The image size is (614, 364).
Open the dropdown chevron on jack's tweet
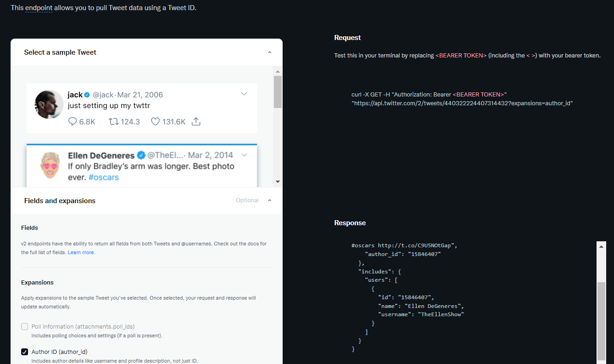pyautogui.click(x=244, y=93)
